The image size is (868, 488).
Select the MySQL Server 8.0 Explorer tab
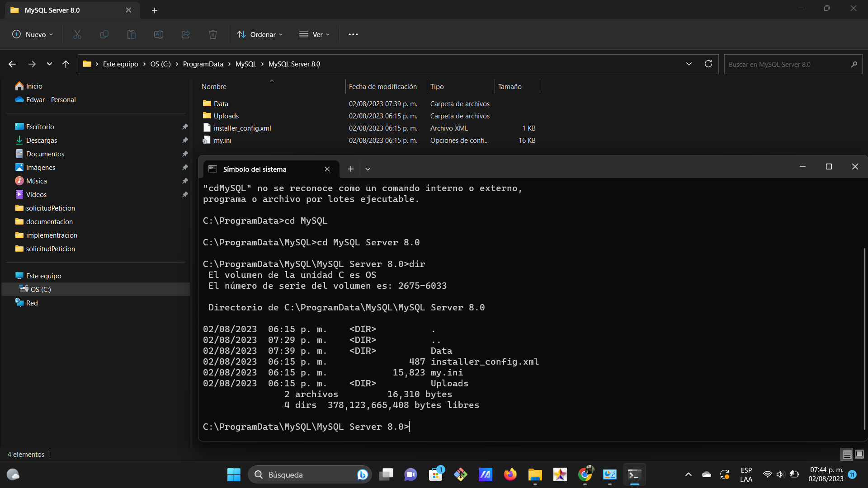[x=72, y=10]
